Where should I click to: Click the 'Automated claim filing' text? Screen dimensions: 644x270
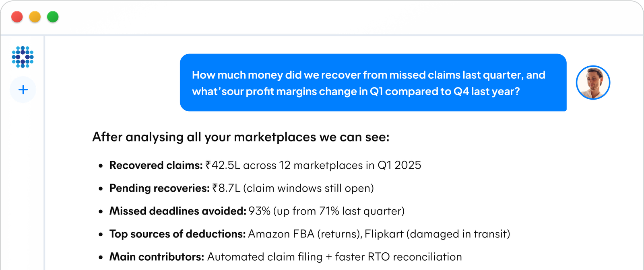(264, 257)
